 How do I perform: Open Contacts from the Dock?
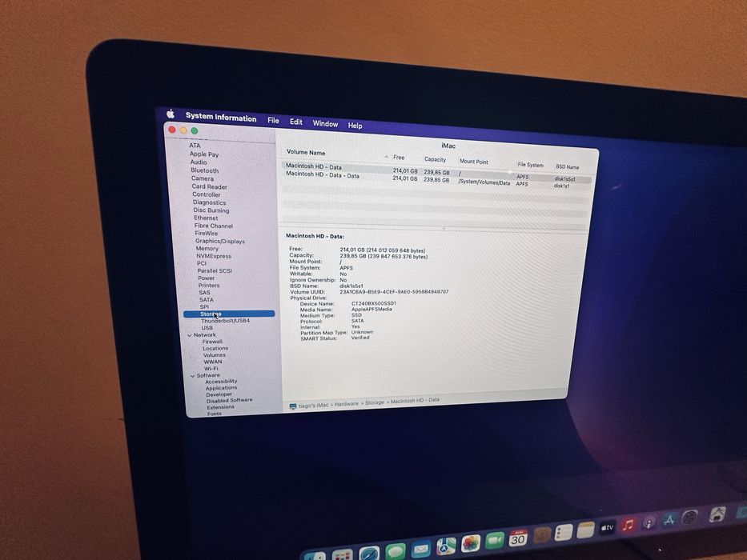coord(542,534)
